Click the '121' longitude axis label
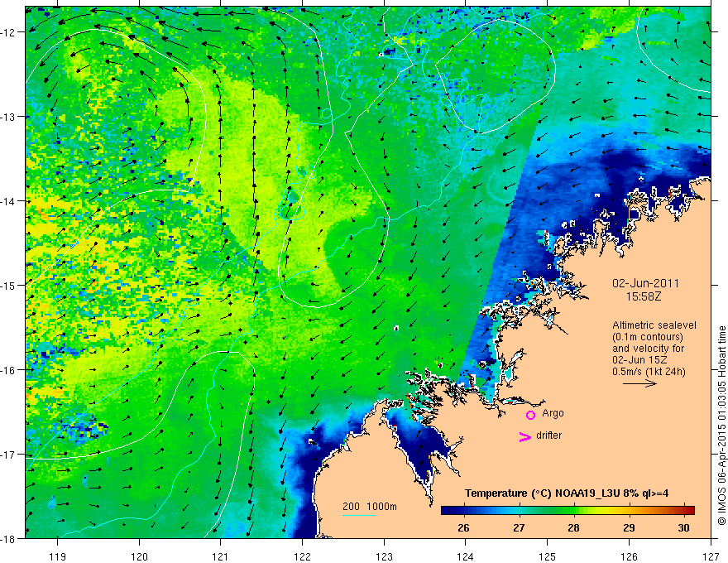The image size is (728, 563). [220, 556]
